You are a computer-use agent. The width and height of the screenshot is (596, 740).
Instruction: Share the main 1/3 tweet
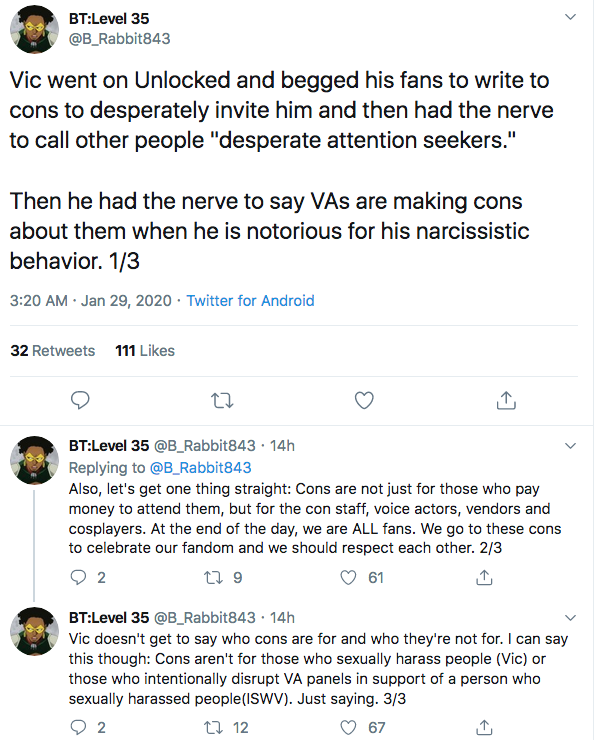[x=506, y=400]
